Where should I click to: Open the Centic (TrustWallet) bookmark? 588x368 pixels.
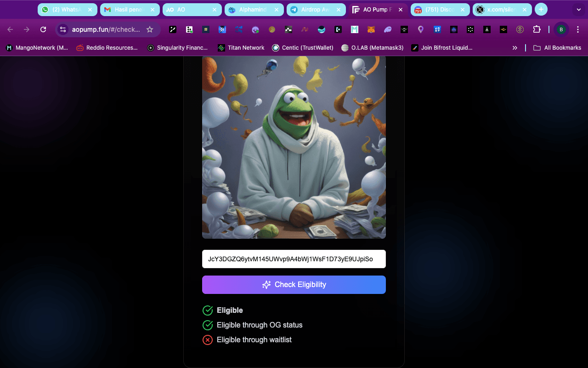(x=303, y=47)
